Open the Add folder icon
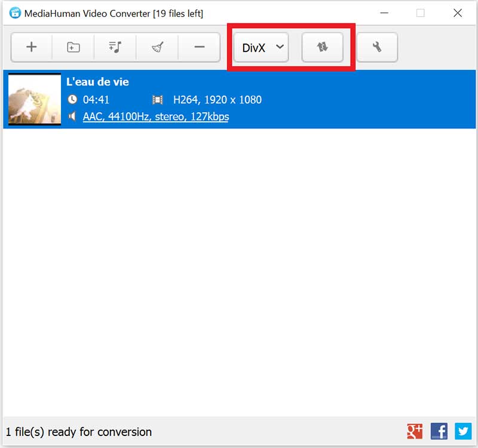The image size is (478, 448). pyautogui.click(x=73, y=47)
